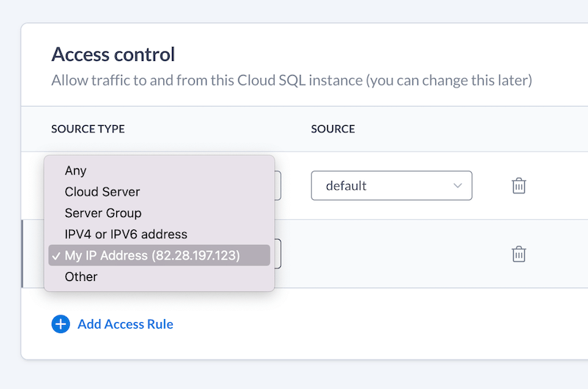Image resolution: width=588 pixels, height=389 pixels.
Task: Open the default source dropdown
Action: point(392,186)
